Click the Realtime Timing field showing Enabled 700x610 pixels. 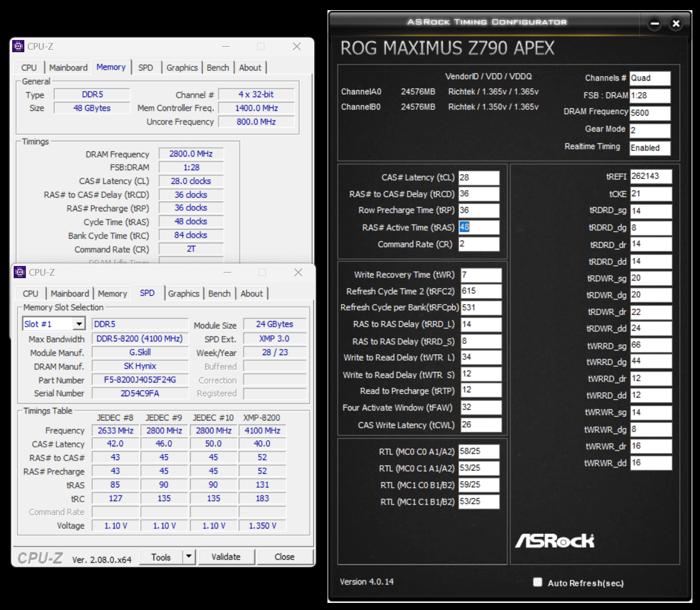650,148
